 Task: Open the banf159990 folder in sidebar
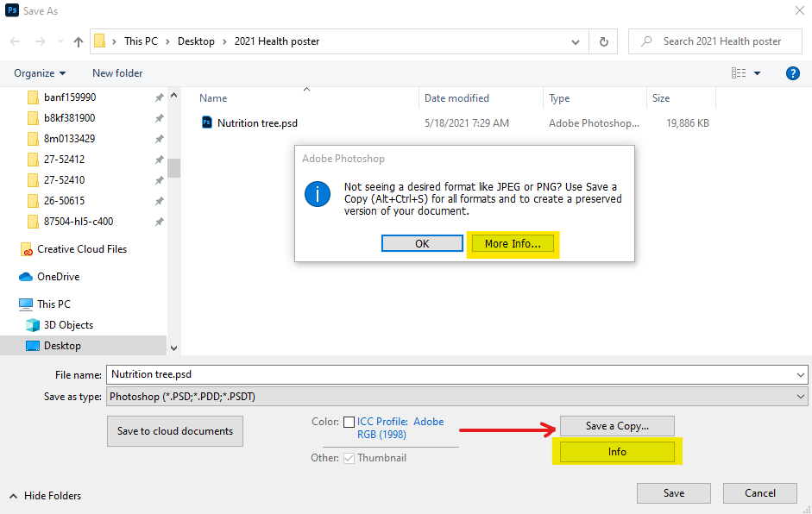click(x=70, y=97)
